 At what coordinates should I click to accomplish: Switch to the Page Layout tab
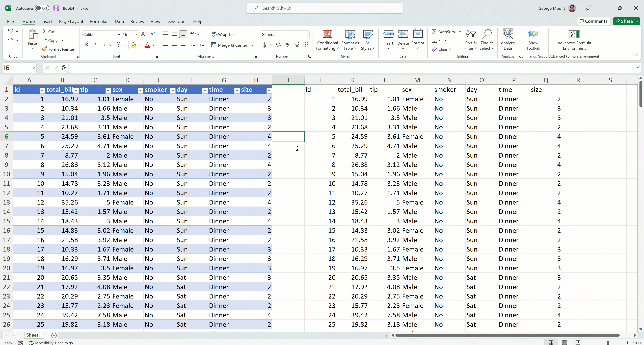coord(71,21)
